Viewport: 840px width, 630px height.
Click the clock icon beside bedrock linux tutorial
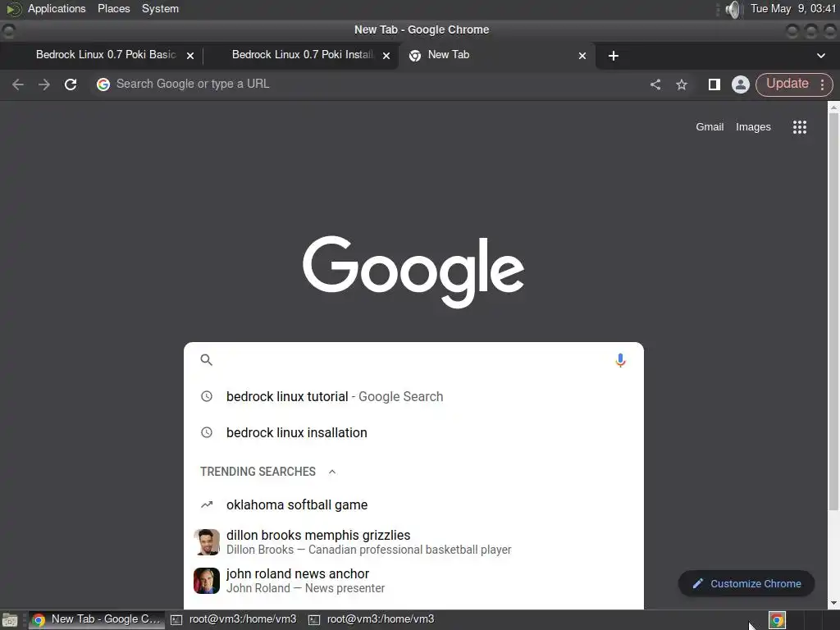pyautogui.click(x=206, y=396)
